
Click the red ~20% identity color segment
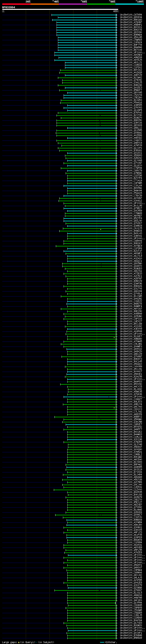(x=16, y=4)
